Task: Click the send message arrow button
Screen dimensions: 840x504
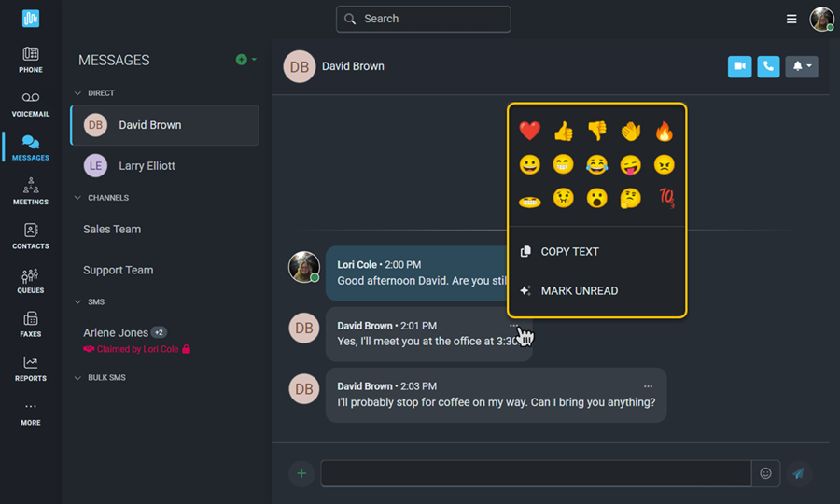Action: point(798,473)
